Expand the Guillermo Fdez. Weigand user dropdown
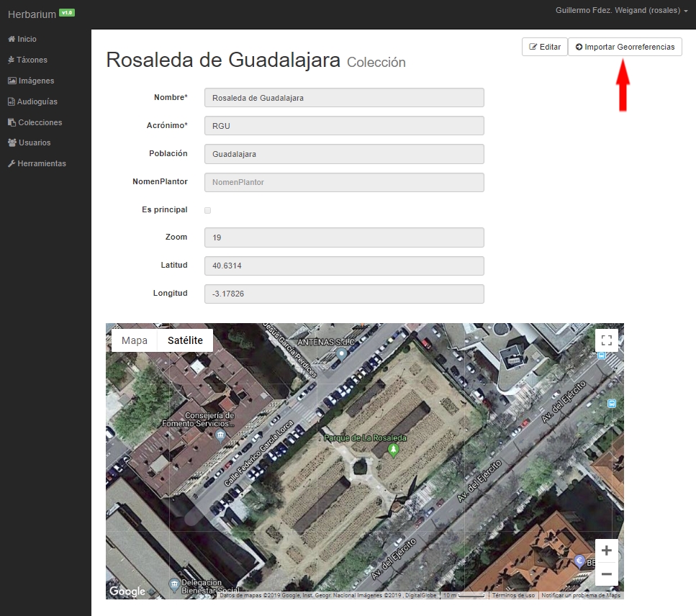 (621, 11)
